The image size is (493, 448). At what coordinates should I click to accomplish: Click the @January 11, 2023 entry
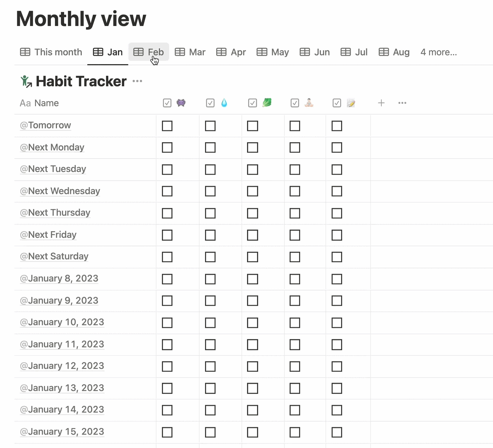[62, 344]
